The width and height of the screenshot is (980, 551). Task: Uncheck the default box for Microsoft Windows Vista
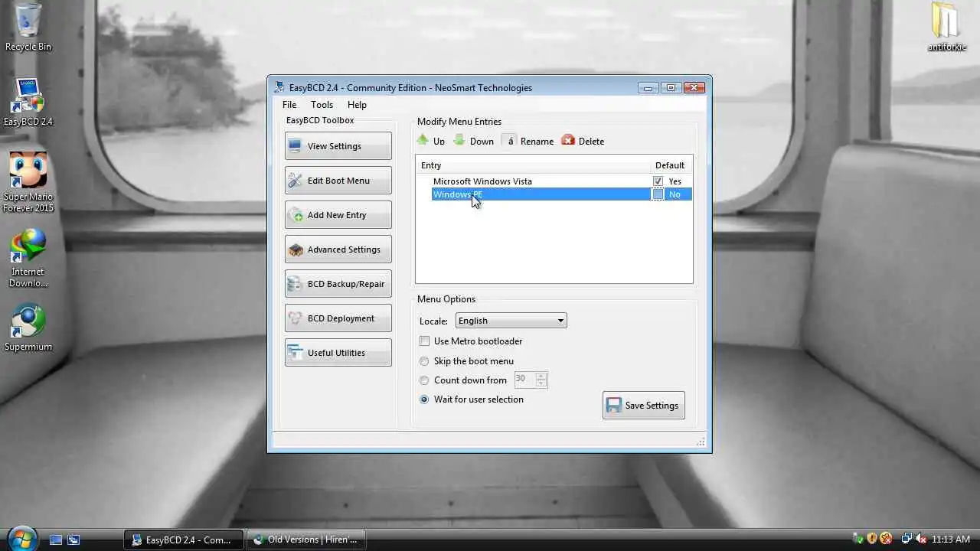658,181
